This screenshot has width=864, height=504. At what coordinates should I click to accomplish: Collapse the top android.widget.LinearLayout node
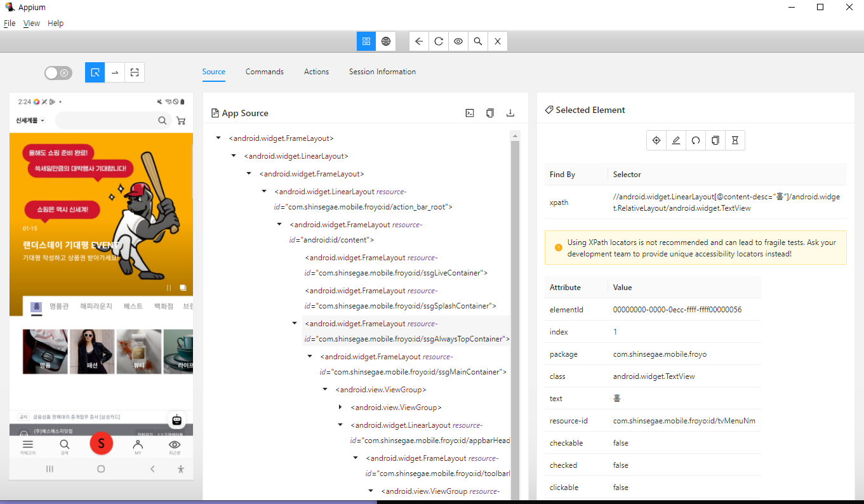[234, 156]
